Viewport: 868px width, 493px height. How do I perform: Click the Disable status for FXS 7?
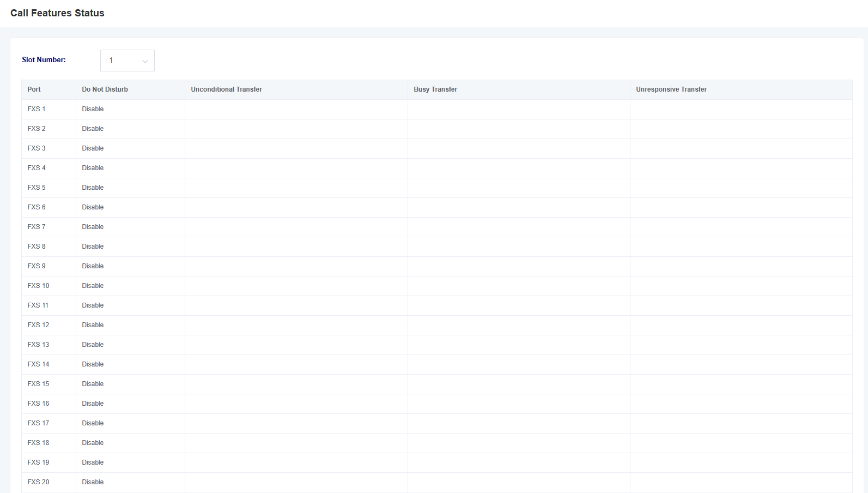(93, 227)
